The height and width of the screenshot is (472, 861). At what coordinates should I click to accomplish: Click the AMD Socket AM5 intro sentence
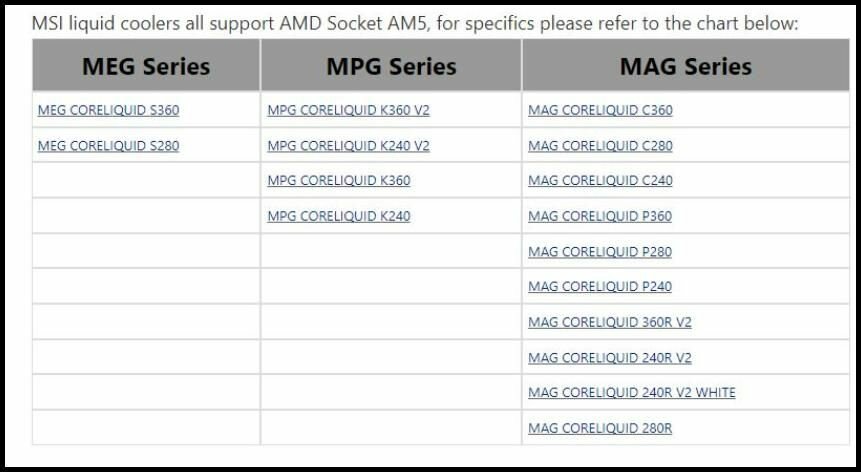pyautogui.click(x=415, y=22)
